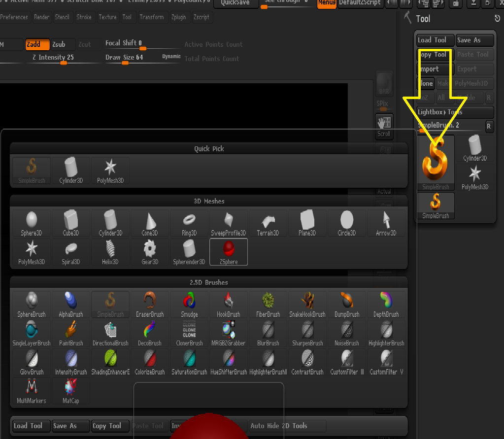
Task: Adjust the Focal Shift slider
Action: (x=142, y=44)
